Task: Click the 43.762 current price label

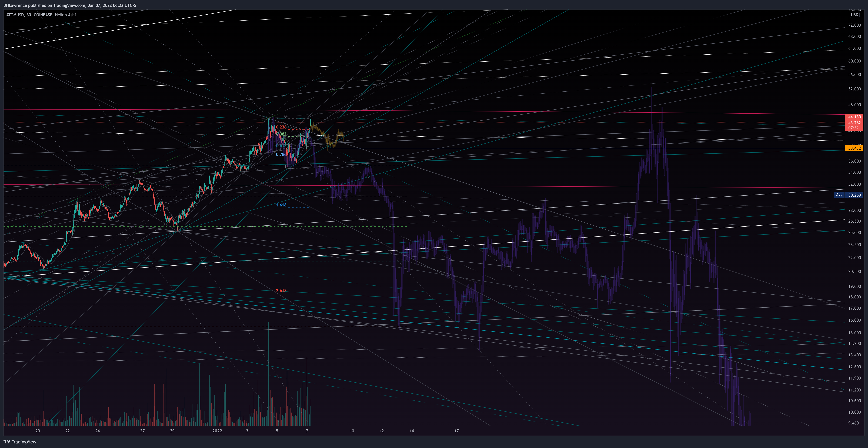Action: (x=854, y=123)
